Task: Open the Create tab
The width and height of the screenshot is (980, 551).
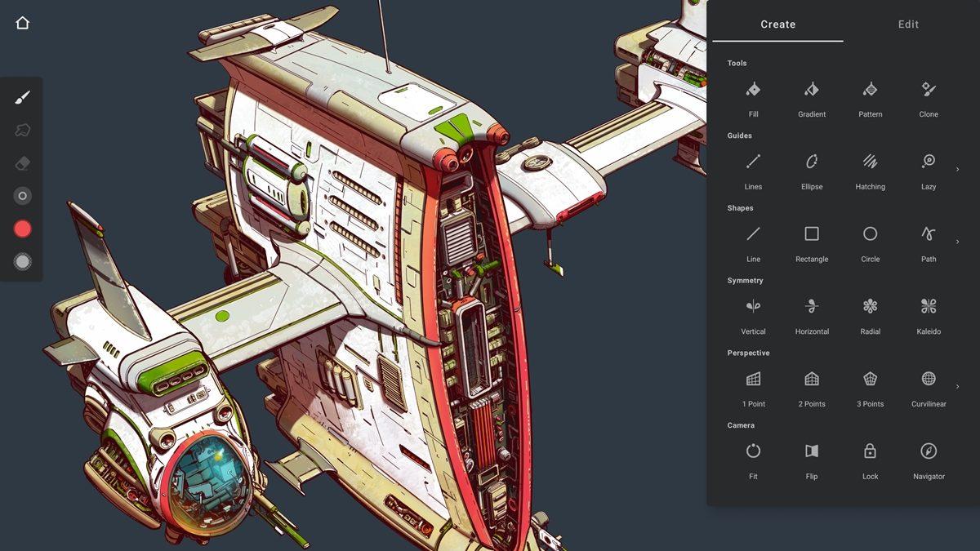Action: 777,24
